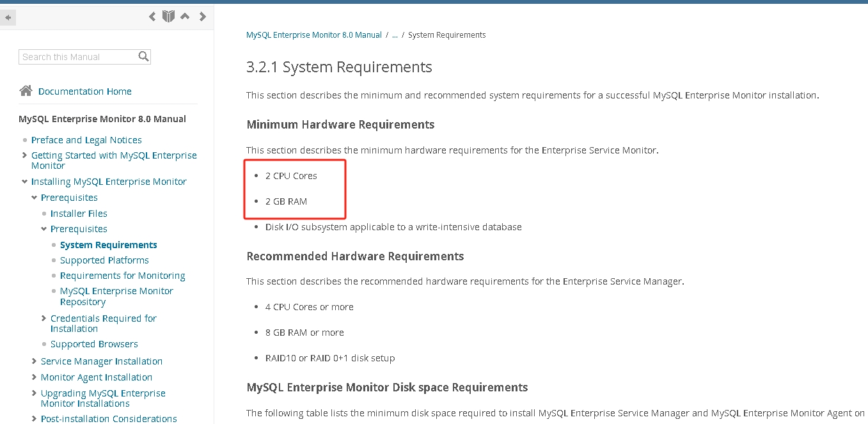Click the '2 GB RAM' bullet text
The width and height of the screenshot is (868, 424).
(x=286, y=201)
